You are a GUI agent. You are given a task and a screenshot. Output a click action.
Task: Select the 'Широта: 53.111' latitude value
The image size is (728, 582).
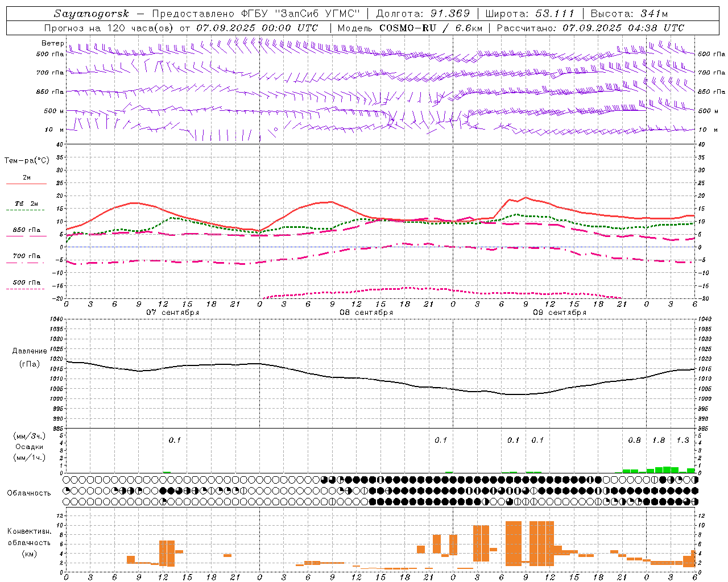pos(530,14)
